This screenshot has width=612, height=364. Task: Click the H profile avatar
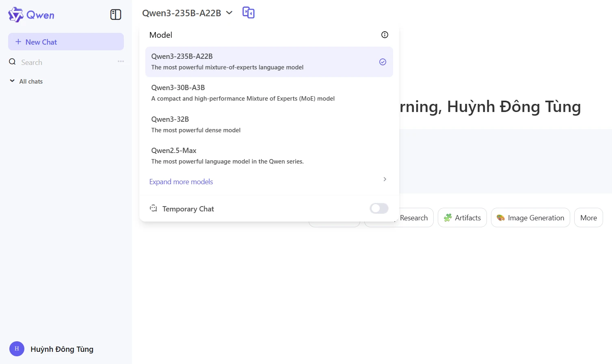point(17,349)
